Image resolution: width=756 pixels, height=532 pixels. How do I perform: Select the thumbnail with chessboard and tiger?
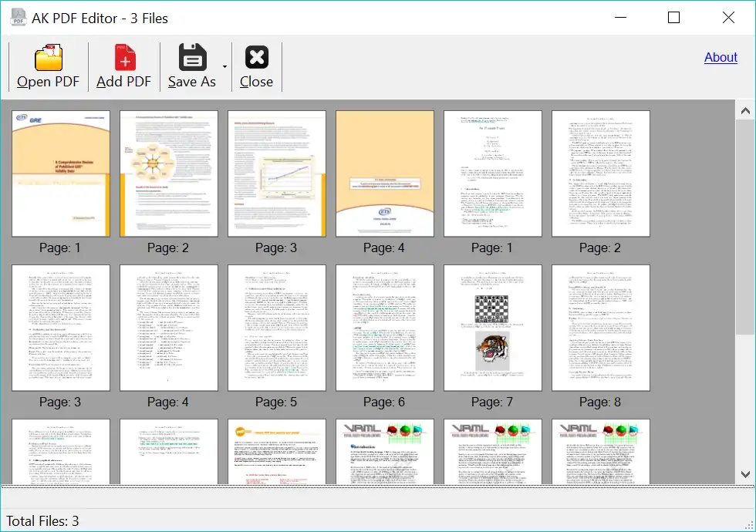point(493,328)
